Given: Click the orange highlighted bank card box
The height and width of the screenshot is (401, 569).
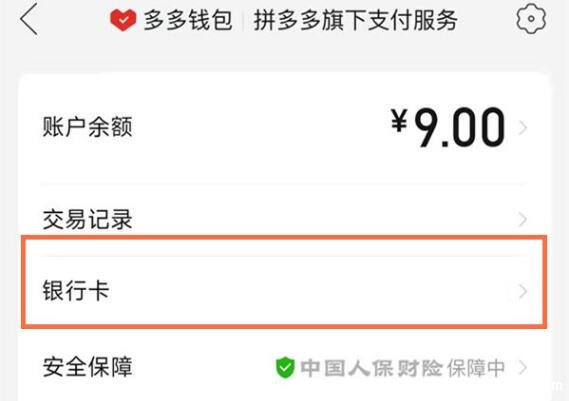Looking at the screenshot, I should 284,282.
